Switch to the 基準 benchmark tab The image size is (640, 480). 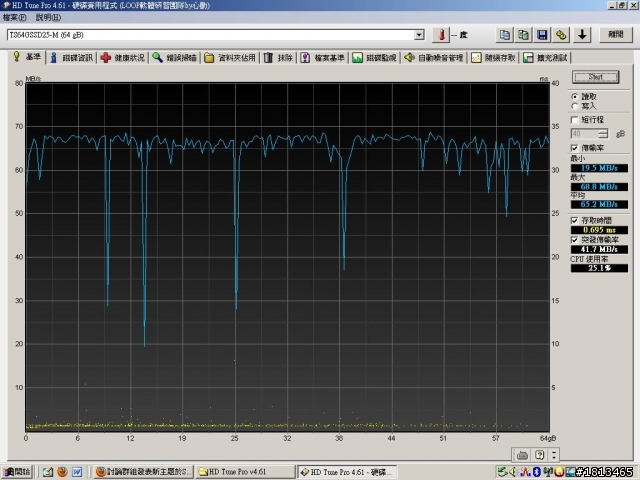pyautogui.click(x=27, y=57)
